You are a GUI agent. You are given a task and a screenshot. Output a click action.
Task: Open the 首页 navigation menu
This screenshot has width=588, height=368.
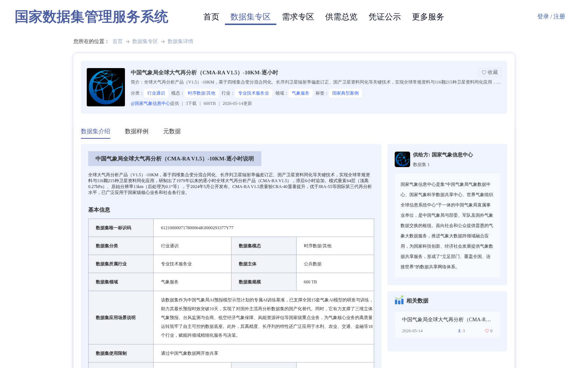coord(211,17)
